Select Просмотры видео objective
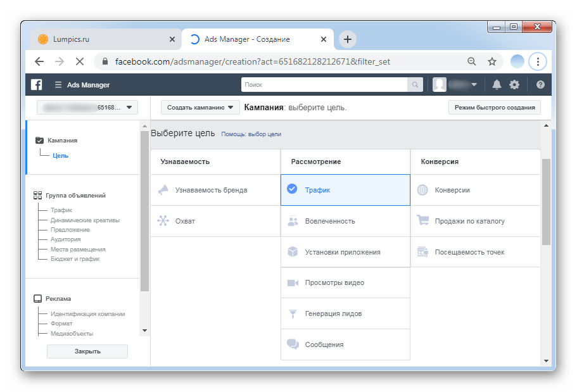 click(x=346, y=282)
